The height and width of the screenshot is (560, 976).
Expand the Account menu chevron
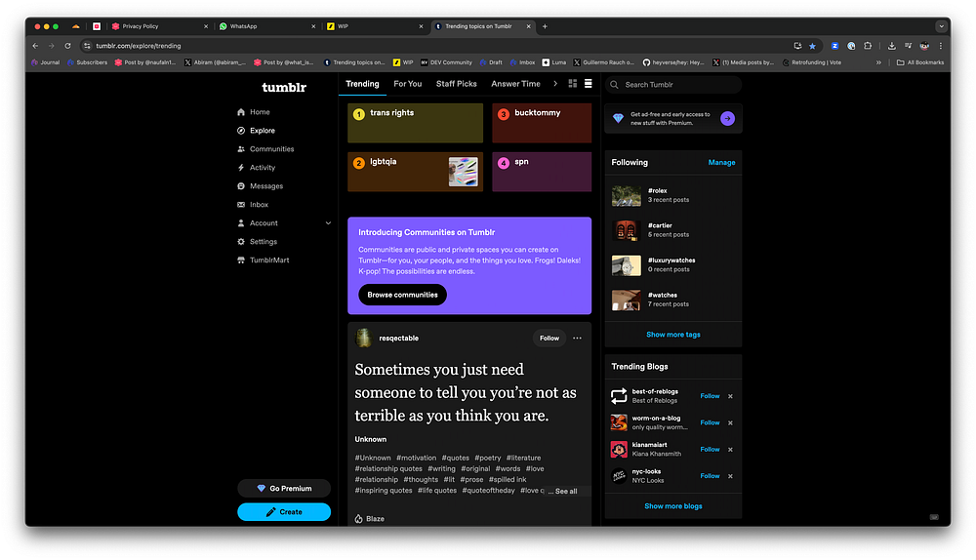tap(328, 223)
